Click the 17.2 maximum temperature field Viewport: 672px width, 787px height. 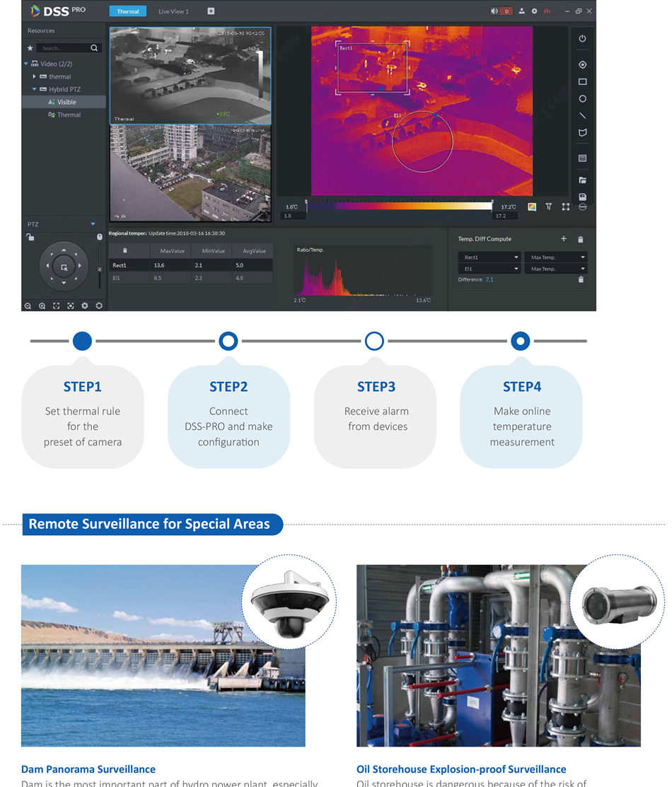pyautogui.click(x=505, y=216)
